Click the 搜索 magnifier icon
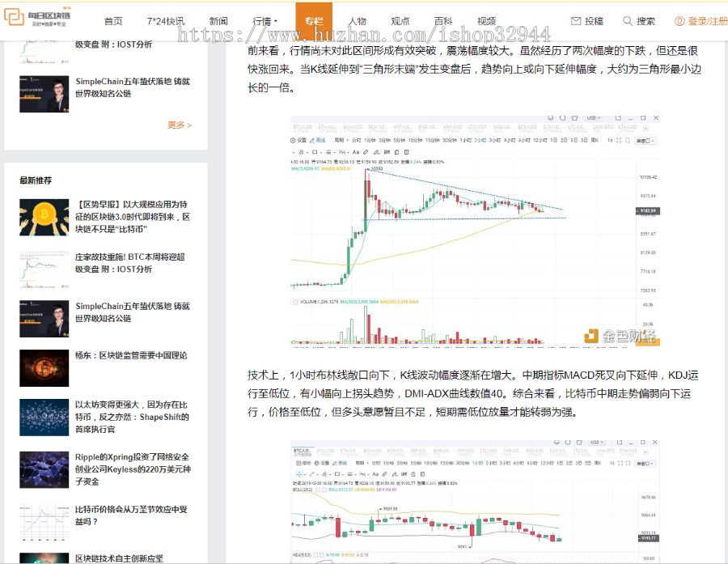The height and width of the screenshot is (564, 728). click(x=627, y=21)
